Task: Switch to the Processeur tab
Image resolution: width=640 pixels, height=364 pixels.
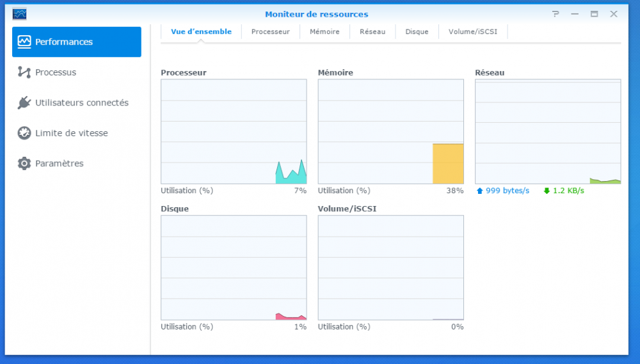Action: (x=270, y=31)
